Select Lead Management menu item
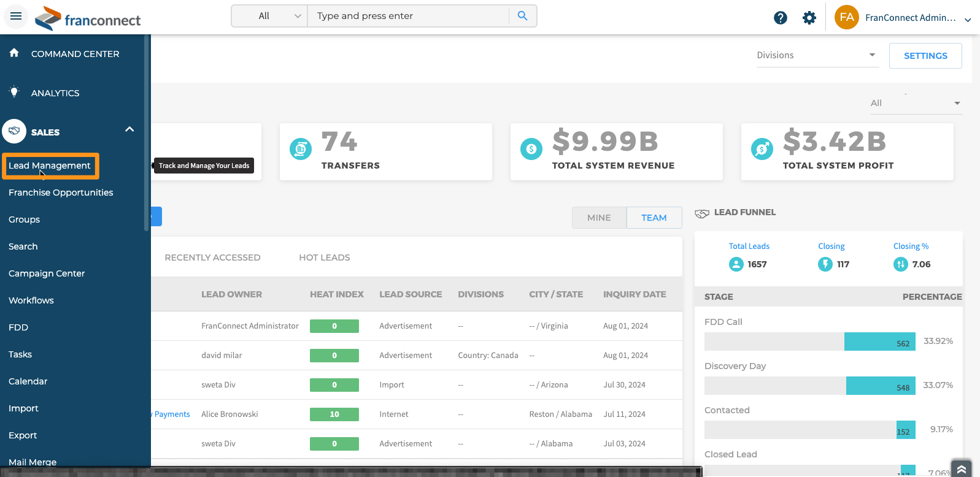The height and width of the screenshot is (477, 980). click(50, 166)
